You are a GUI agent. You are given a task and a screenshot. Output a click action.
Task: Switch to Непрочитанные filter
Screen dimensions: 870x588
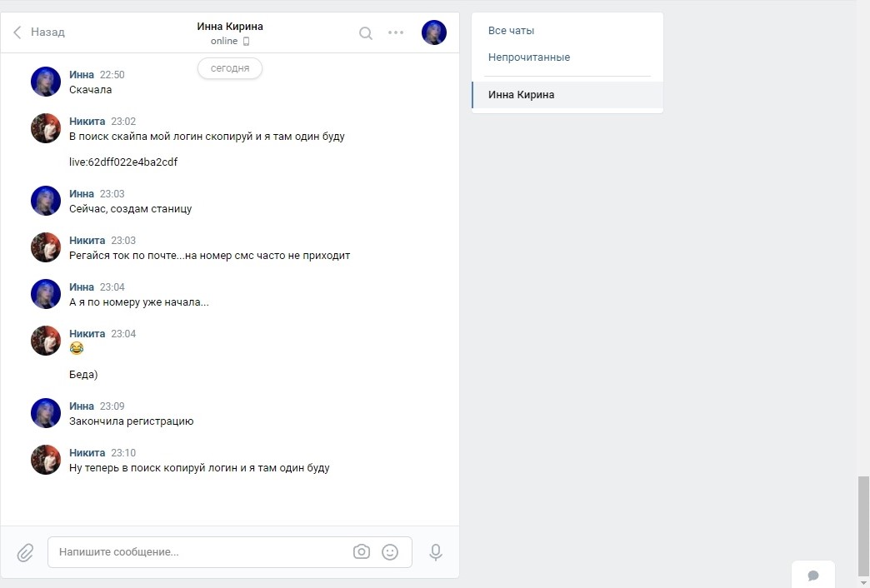coord(529,57)
